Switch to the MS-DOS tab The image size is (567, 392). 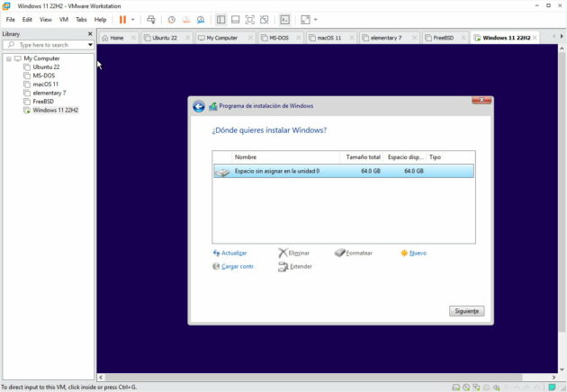coord(279,38)
